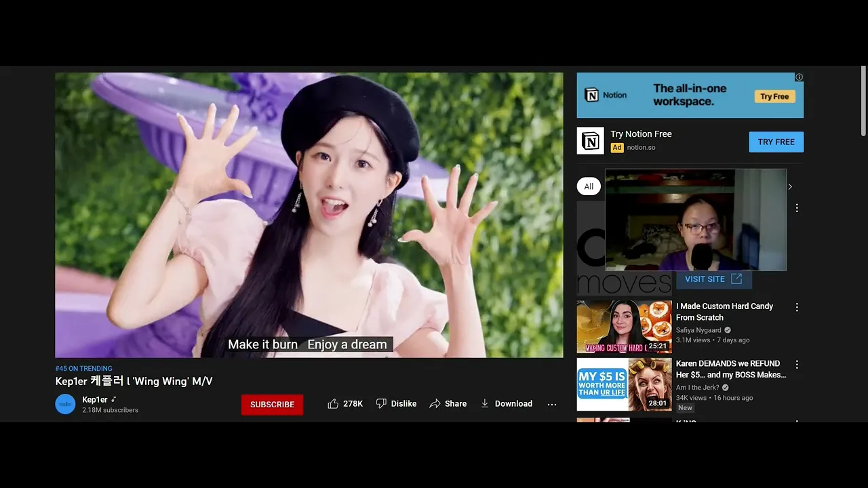Click the 278K likes count
868x488 pixels.
353,404
